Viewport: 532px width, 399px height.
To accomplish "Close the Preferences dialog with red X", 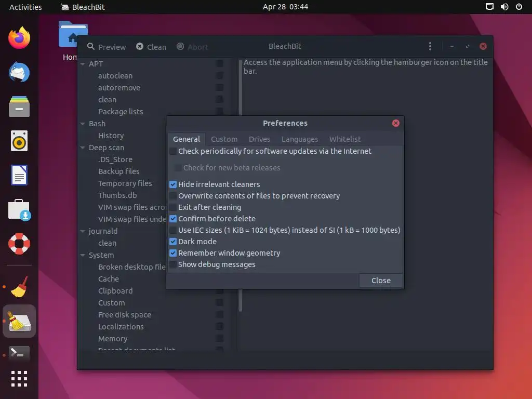I will coord(395,123).
